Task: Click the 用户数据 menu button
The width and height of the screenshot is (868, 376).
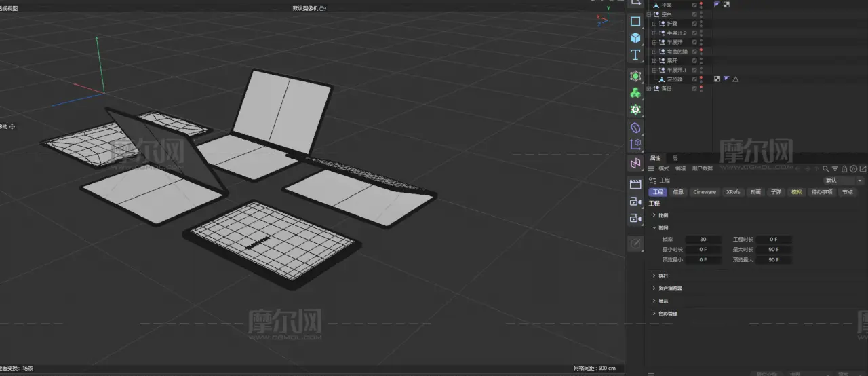Action: (702, 168)
